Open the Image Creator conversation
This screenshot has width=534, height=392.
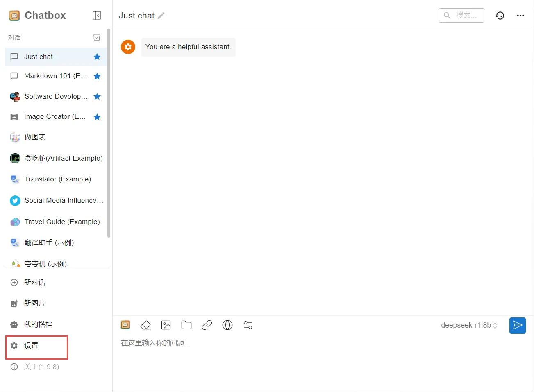(56, 117)
